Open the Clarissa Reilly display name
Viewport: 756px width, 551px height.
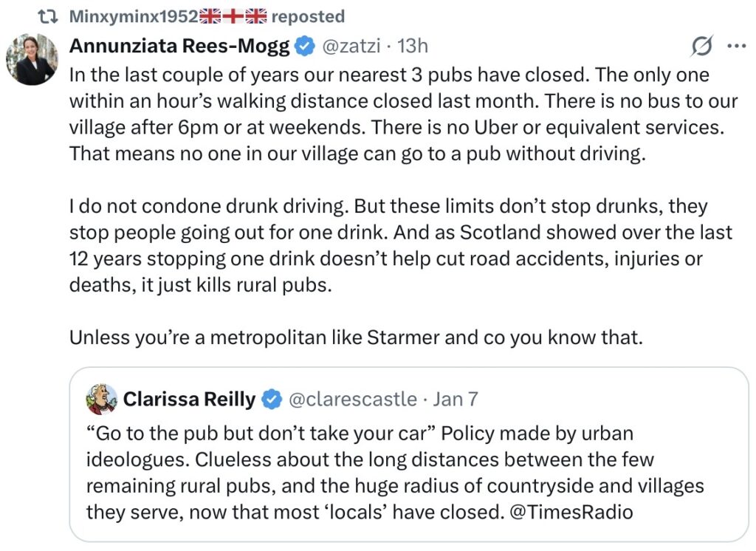[189, 400]
